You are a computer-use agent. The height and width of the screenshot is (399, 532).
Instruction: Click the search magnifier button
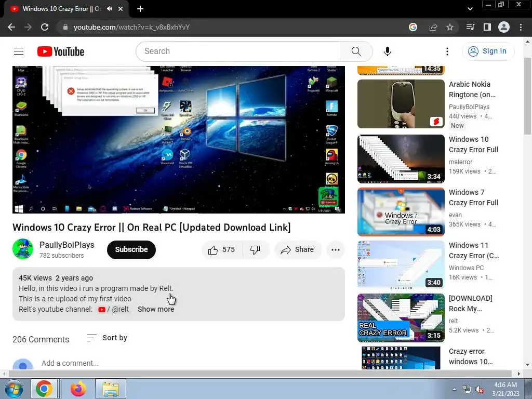point(356,51)
